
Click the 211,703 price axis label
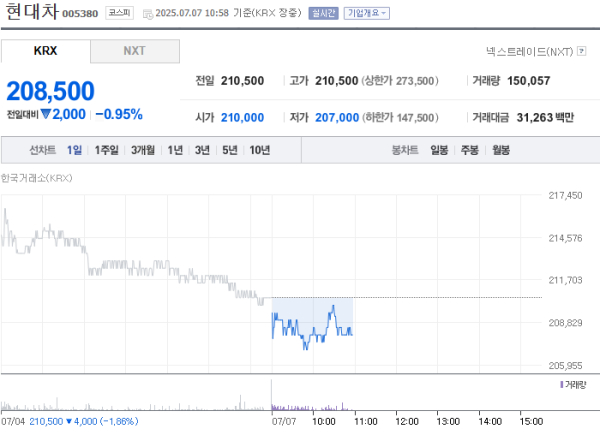pyautogui.click(x=565, y=280)
